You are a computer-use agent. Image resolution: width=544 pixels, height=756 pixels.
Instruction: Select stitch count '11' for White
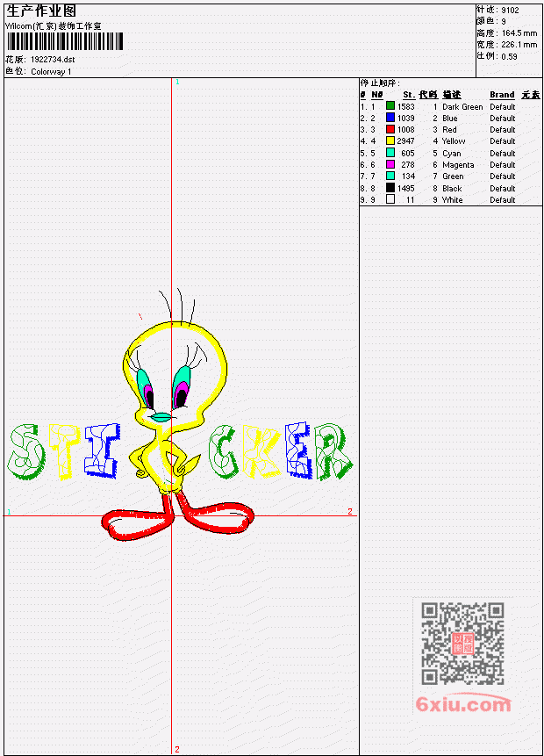point(410,199)
